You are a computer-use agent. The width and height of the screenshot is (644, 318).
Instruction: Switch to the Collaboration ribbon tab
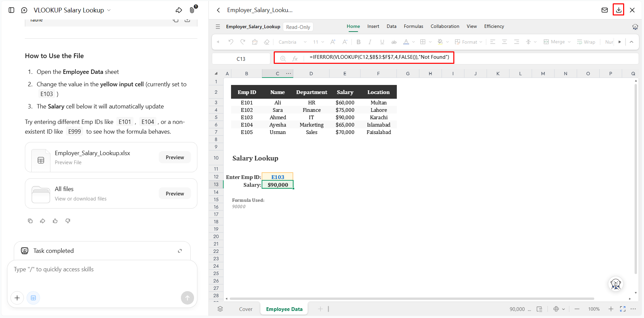tap(445, 26)
